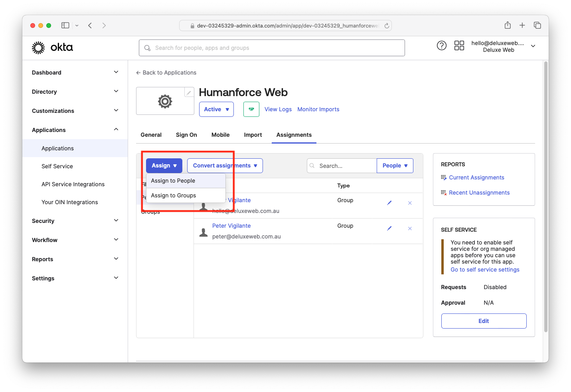Open the account menu chevron
571x392 pixels.
(533, 46)
